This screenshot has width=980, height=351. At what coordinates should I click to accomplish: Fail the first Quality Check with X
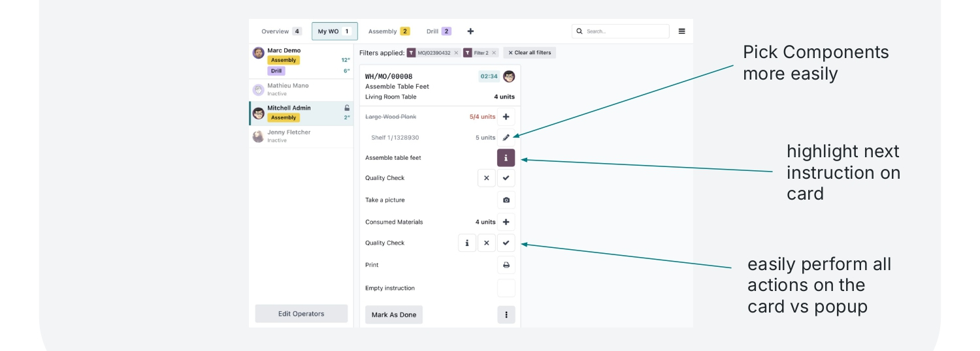(486, 178)
